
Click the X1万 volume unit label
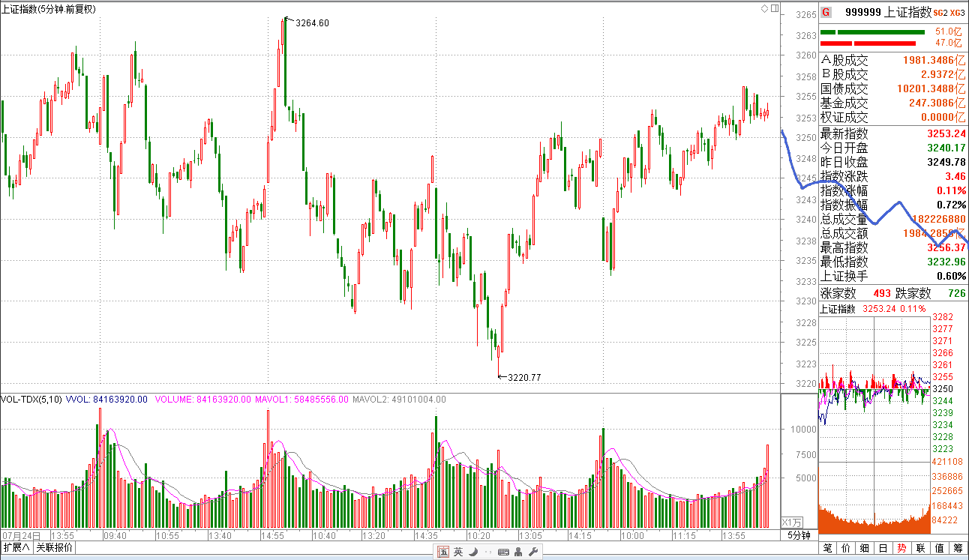792,522
